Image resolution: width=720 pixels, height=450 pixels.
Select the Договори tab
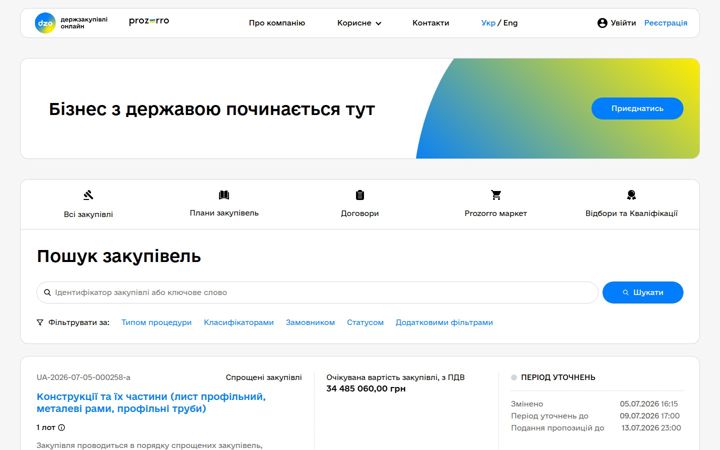point(360,204)
